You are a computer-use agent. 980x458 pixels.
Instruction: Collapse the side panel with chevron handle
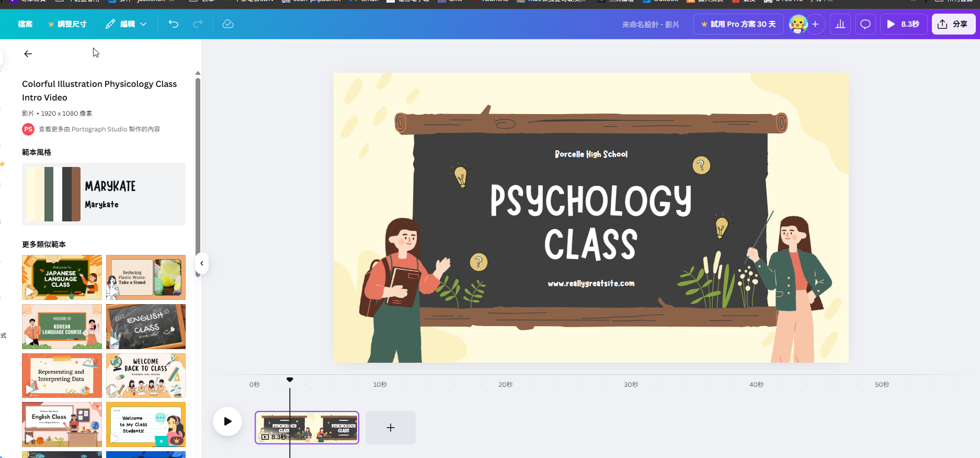click(x=202, y=263)
